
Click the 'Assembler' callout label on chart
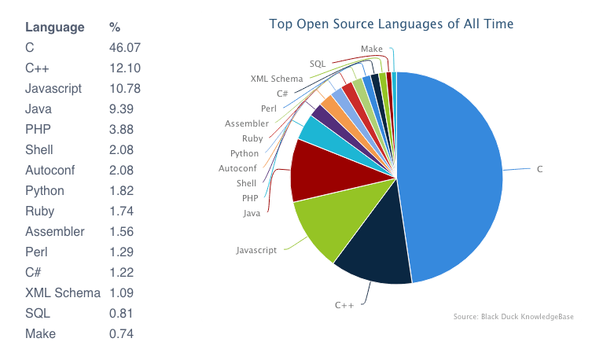click(247, 123)
